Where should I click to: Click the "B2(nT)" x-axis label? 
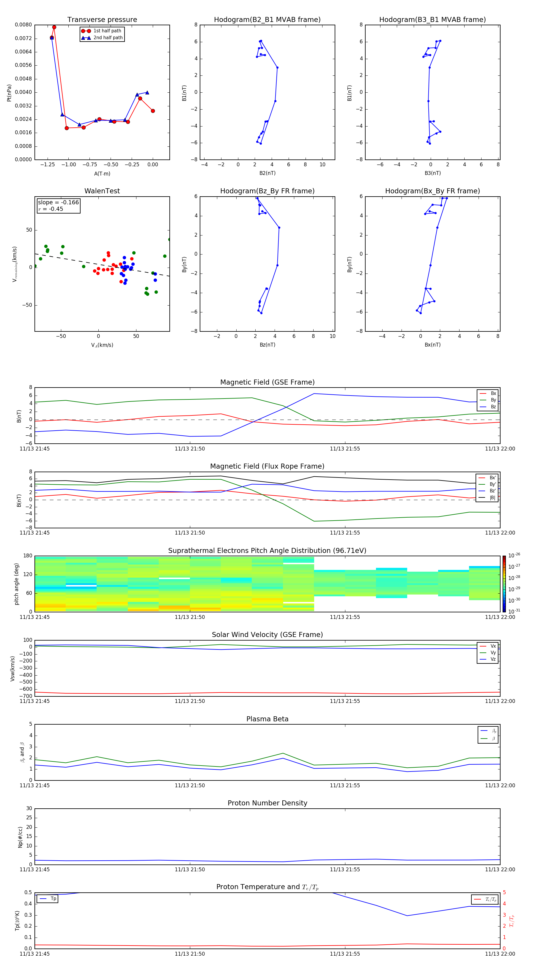(x=267, y=173)
